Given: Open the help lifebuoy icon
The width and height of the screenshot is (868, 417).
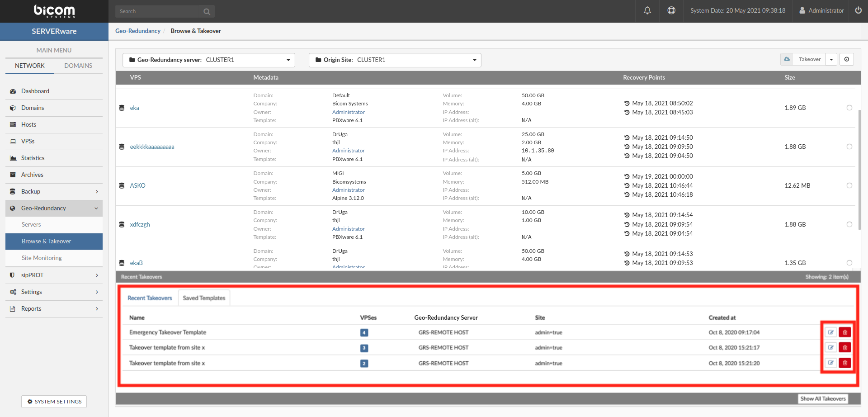Looking at the screenshot, I should [671, 10].
